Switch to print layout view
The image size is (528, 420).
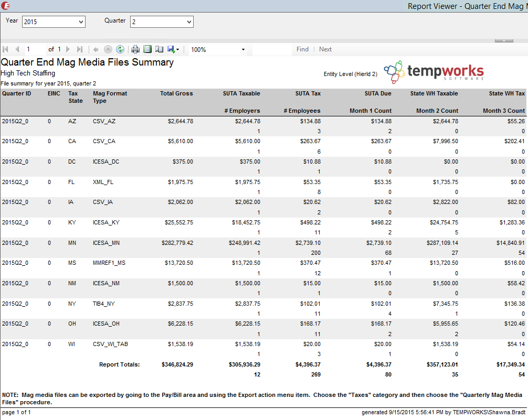point(147,49)
